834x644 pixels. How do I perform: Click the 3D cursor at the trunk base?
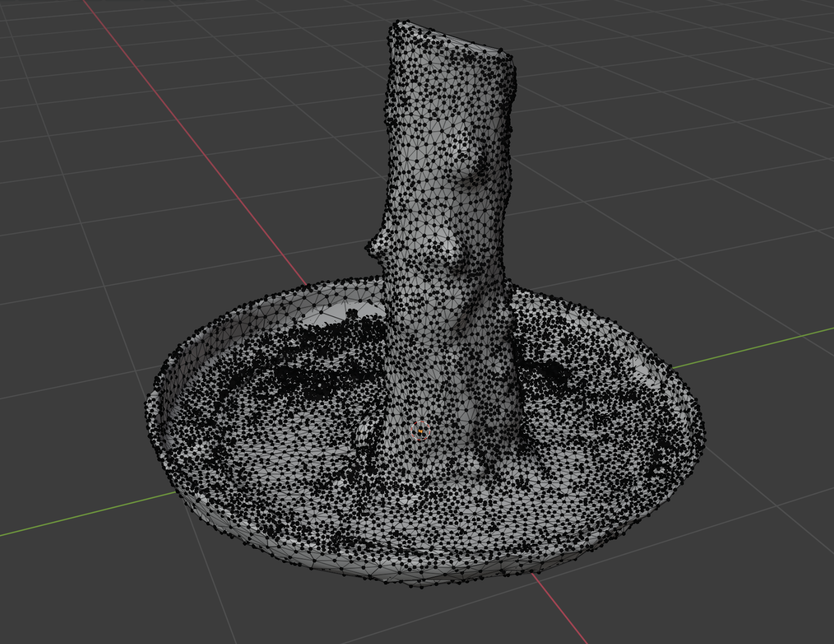421,431
